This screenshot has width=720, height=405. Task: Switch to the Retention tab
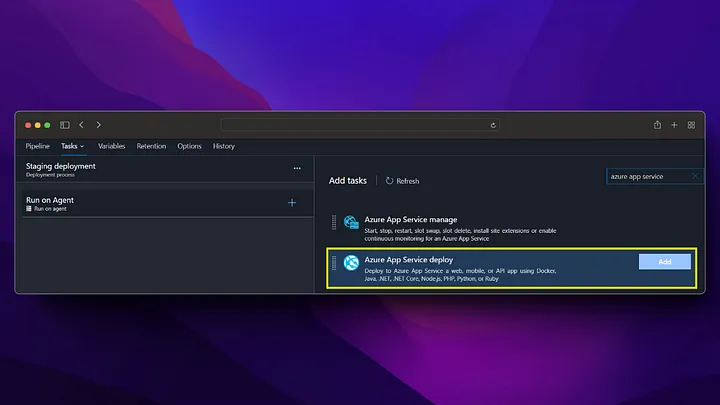(151, 146)
